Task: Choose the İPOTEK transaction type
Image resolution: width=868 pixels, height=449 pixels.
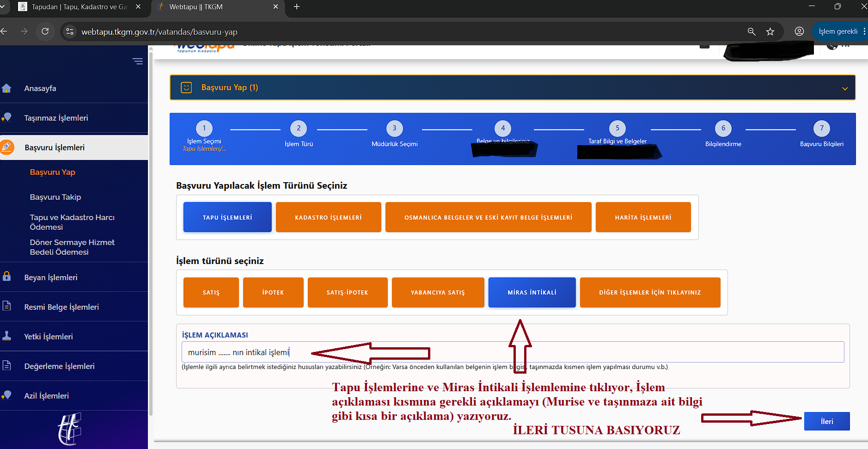Action: [273, 292]
